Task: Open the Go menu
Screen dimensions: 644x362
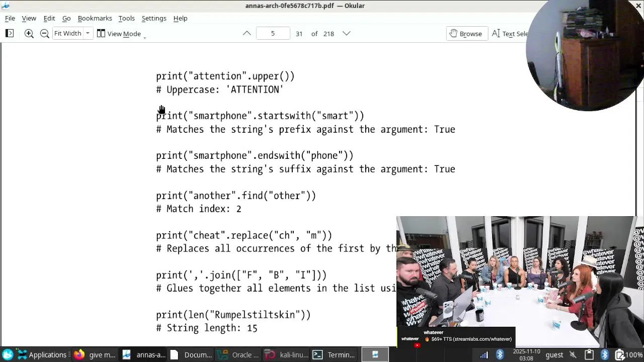Action: pos(66,18)
